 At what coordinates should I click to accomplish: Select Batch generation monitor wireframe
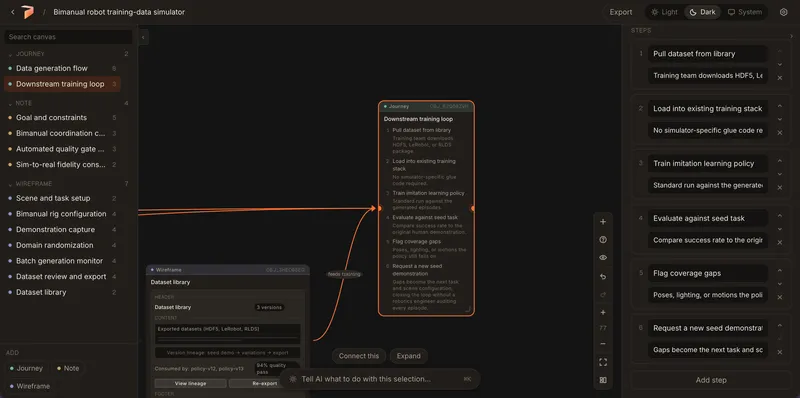pos(63,261)
